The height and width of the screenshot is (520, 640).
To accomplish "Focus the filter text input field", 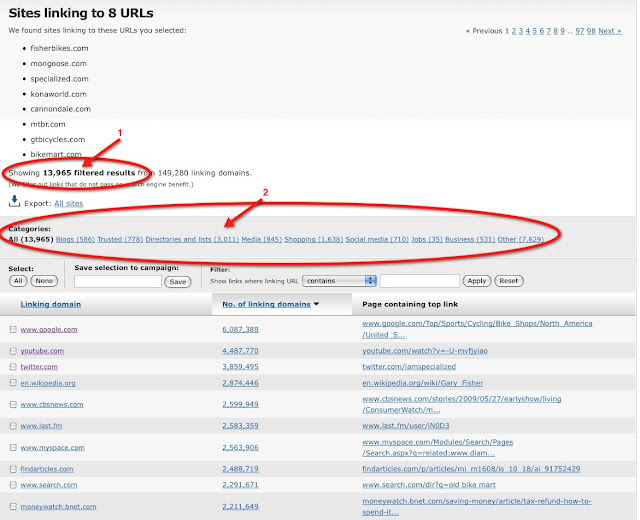I will [420, 281].
